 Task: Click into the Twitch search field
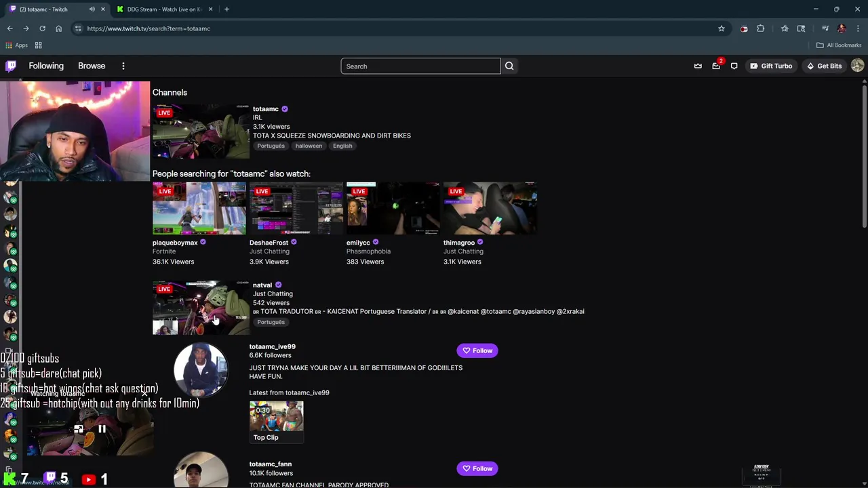click(x=420, y=66)
